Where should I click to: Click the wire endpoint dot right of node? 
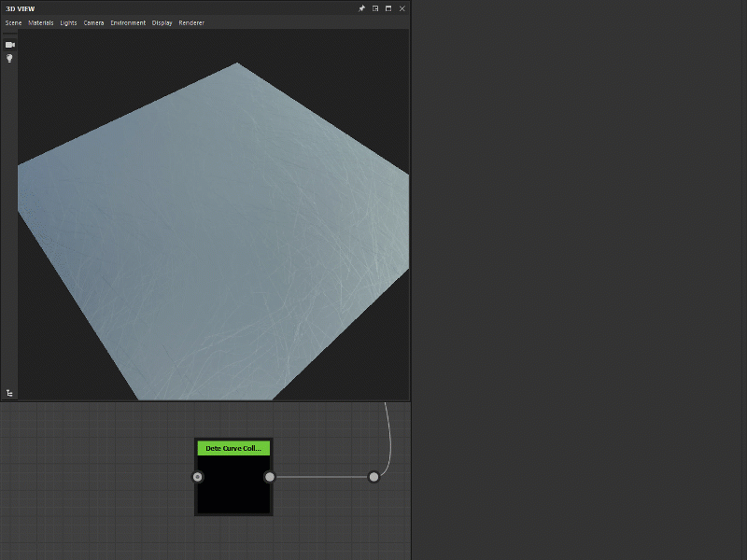click(x=373, y=476)
